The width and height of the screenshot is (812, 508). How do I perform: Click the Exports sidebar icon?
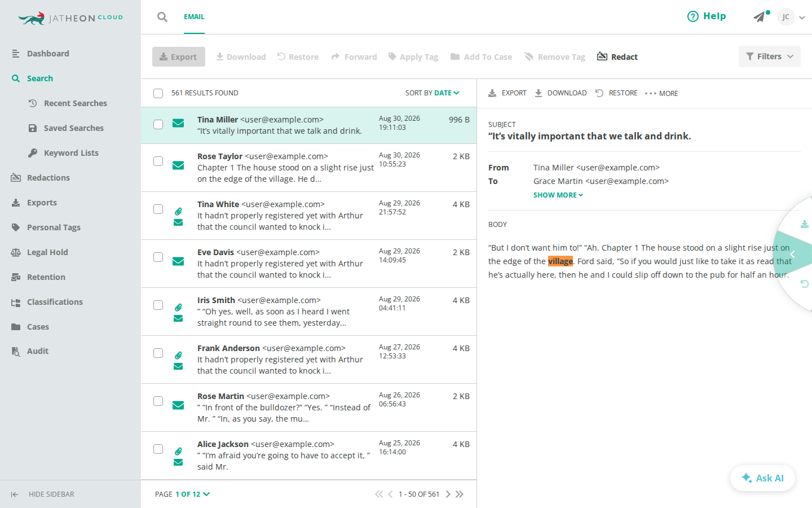[x=16, y=203]
